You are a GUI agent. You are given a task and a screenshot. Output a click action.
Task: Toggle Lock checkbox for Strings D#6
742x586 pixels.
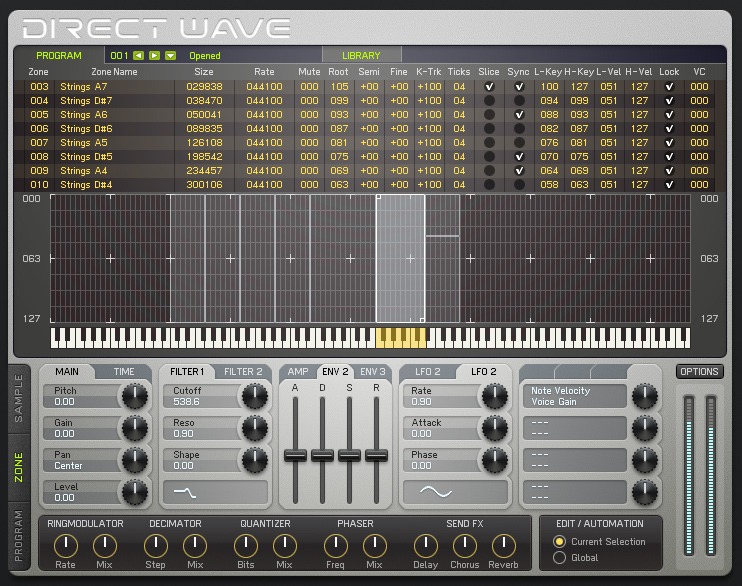click(x=669, y=128)
